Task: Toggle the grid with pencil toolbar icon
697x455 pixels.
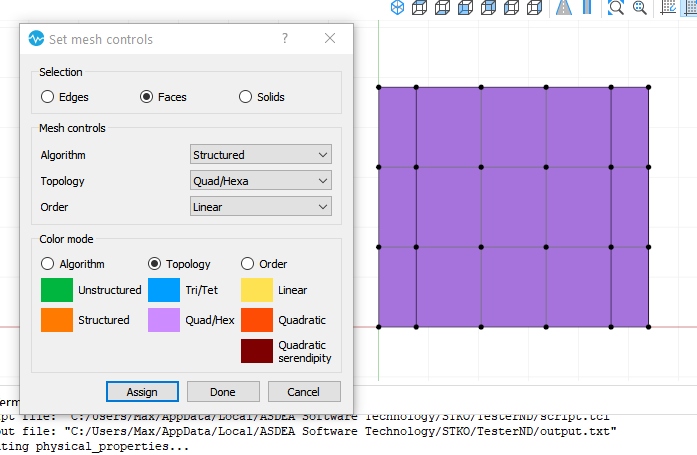Action: pyautogui.click(x=669, y=8)
